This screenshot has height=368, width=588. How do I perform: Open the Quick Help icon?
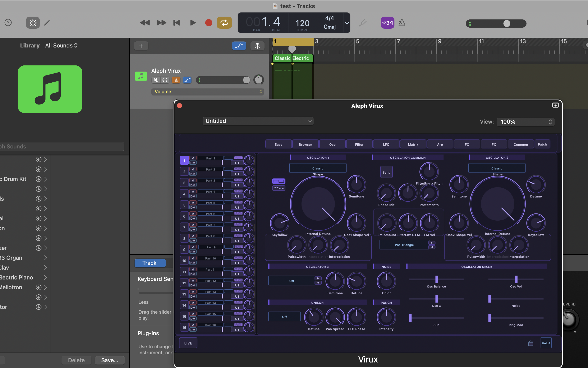pos(8,23)
